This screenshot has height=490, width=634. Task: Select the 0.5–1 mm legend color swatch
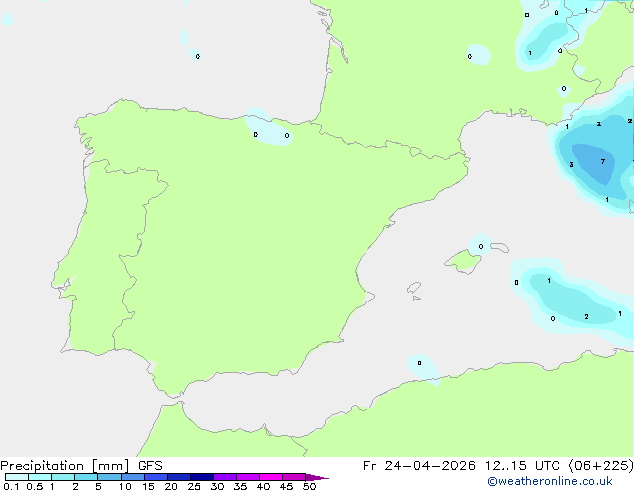tap(40, 477)
